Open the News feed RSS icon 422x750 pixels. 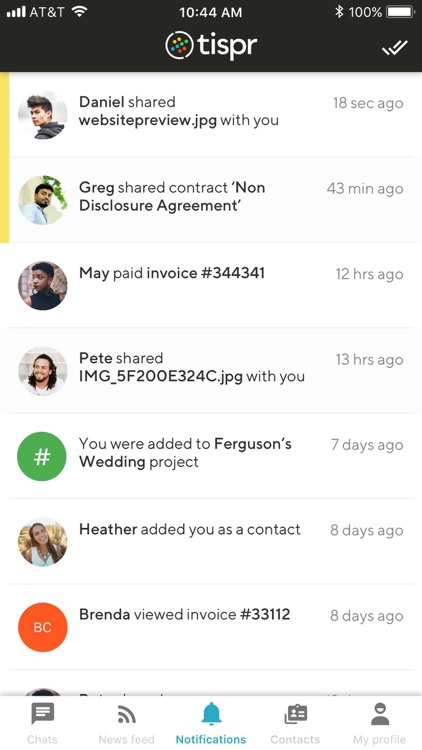tap(126, 715)
